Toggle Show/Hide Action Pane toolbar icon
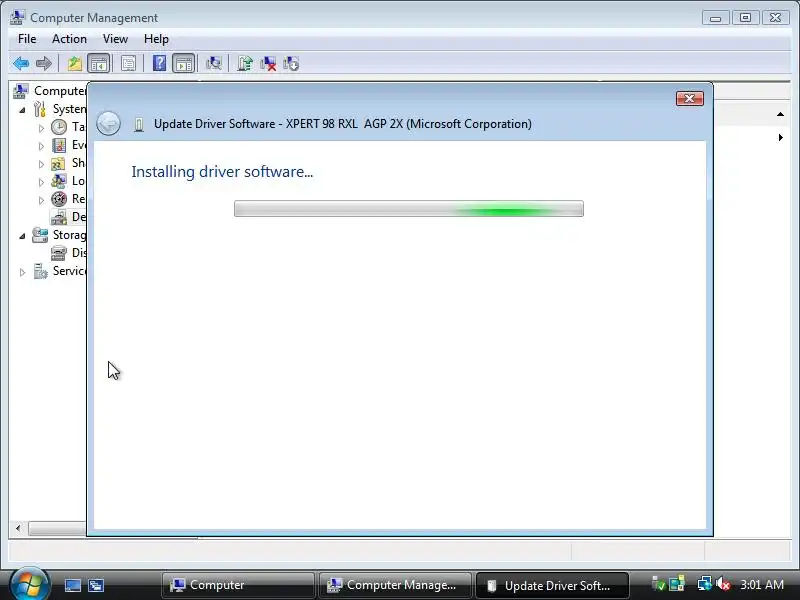Viewport: 800px width, 600px height. point(184,64)
